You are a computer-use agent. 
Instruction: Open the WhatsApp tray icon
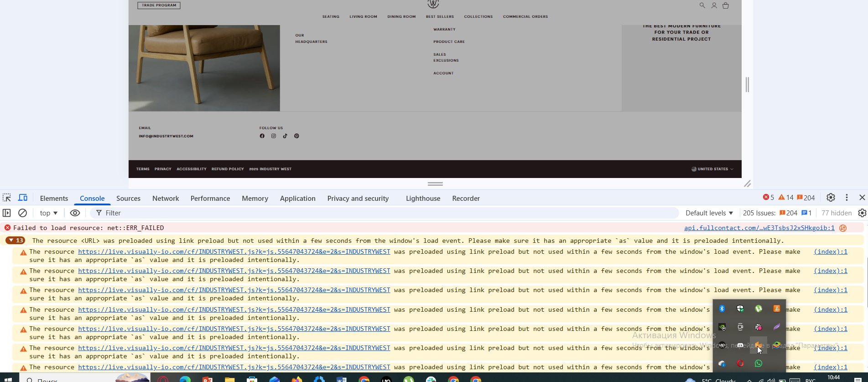point(759,363)
